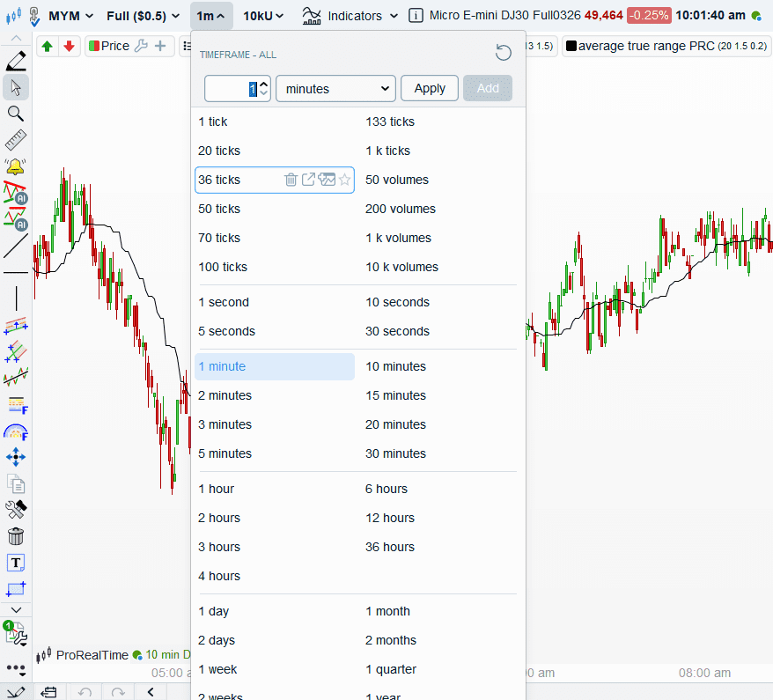Choose the Fibonacci retracement tool
This screenshot has height=700, width=773.
pos(18,405)
